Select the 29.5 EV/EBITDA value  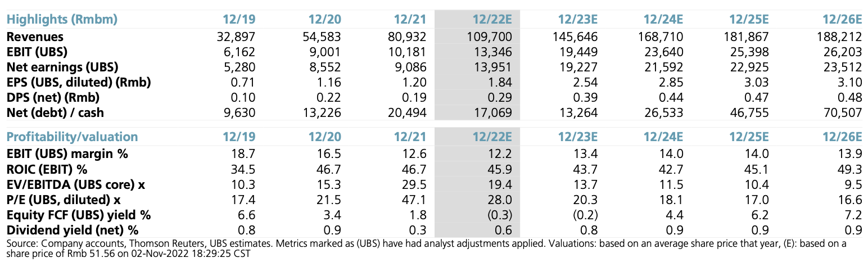[x=415, y=184]
